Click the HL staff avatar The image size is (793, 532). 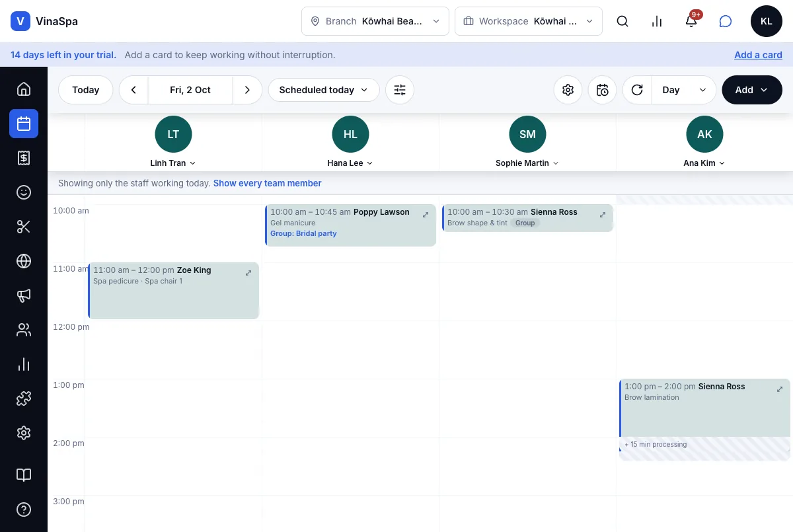click(x=350, y=134)
